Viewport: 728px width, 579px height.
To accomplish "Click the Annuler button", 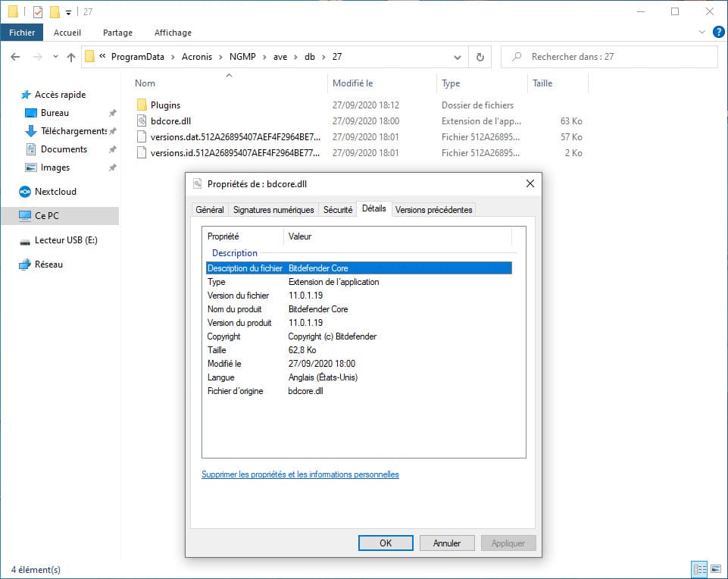I will pos(447,543).
